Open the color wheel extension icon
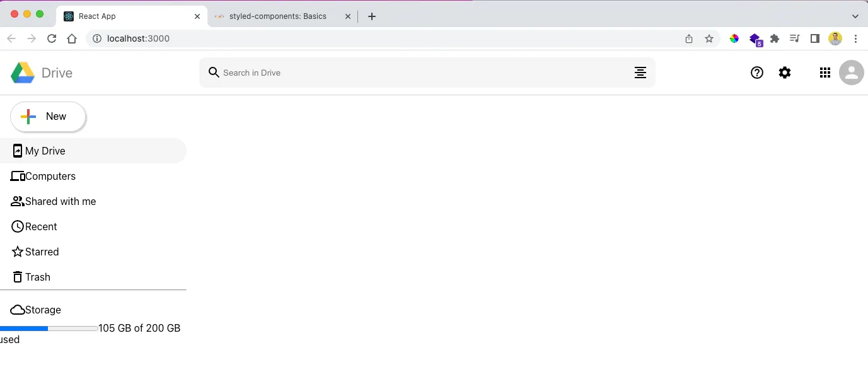 (x=734, y=38)
